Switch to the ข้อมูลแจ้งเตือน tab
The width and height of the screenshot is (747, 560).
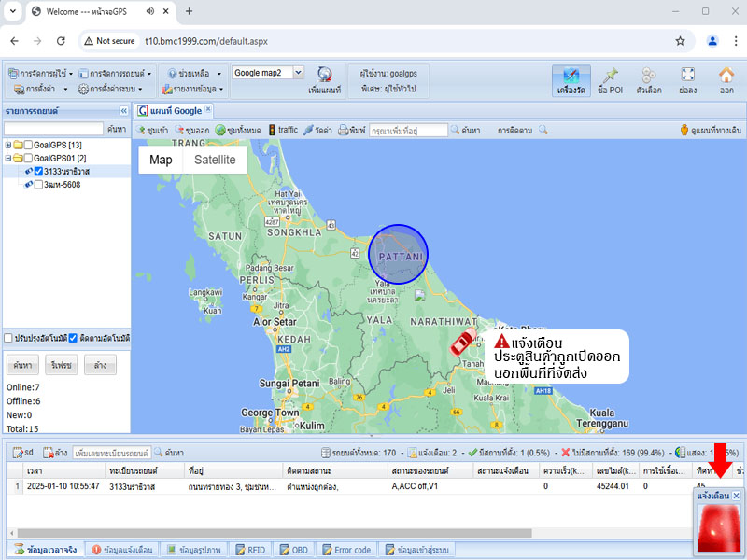point(122,550)
